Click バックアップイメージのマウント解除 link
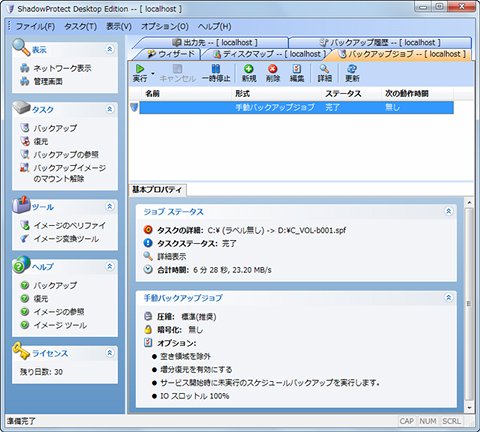Screen dimensions: 480x432 coord(69,173)
